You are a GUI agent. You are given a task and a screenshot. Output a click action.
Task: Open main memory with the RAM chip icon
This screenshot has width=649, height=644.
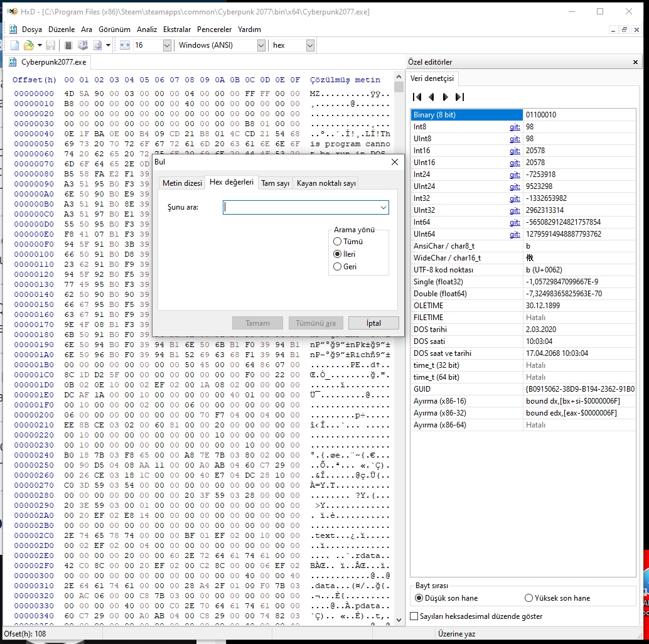tap(68, 45)
